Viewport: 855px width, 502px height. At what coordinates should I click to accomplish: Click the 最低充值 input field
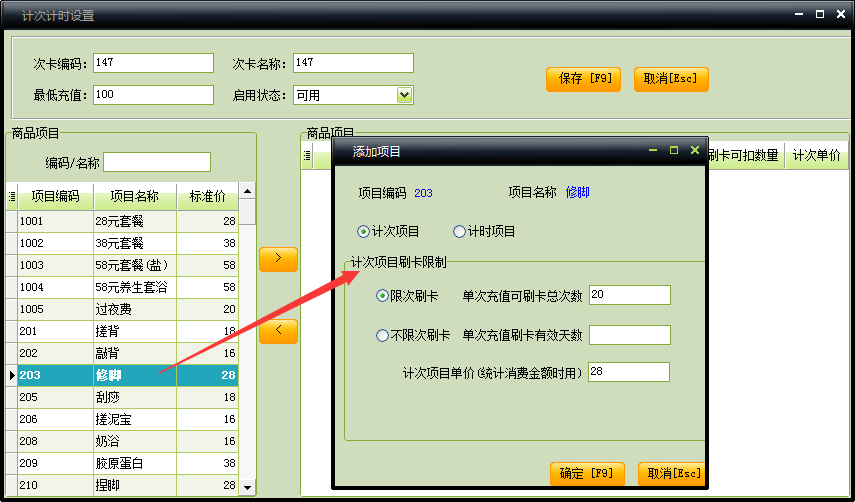click(x=153, y=95)
